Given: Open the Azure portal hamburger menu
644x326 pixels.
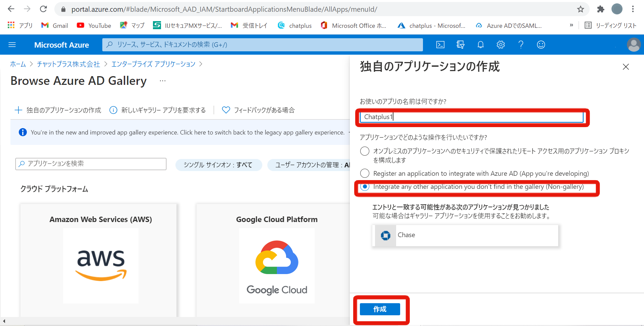Looking at the screenshot, I should click(12, 45).
